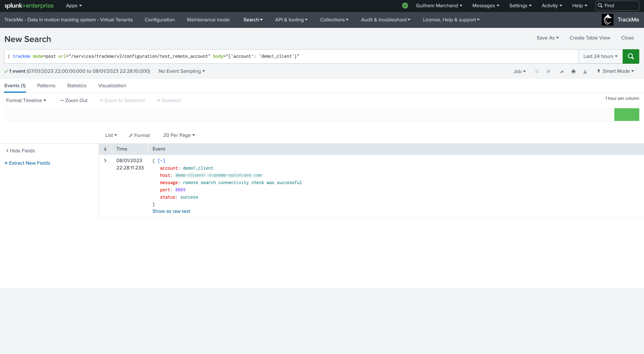Click the TrackMe app name label
Screen dimensions: 644x354
(628, 20)
